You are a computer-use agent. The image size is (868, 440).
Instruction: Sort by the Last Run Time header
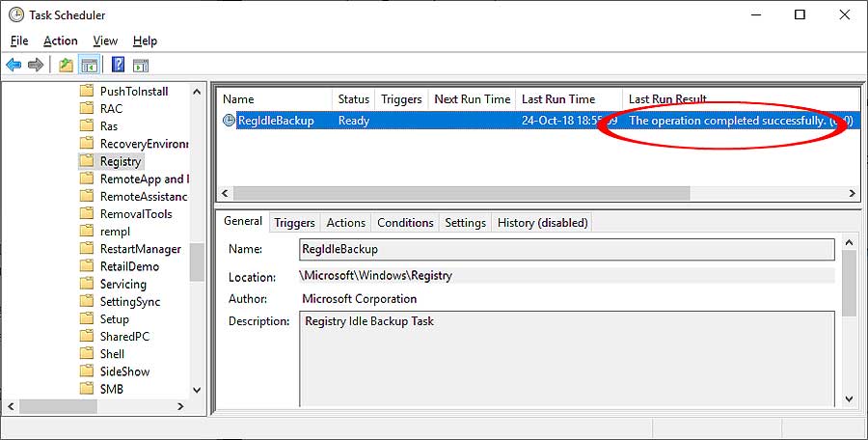pyautogui.click(x=569, y=99)
